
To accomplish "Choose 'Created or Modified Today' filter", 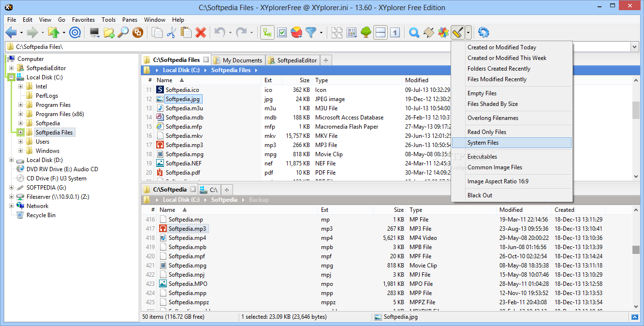I will click(512, 47).
